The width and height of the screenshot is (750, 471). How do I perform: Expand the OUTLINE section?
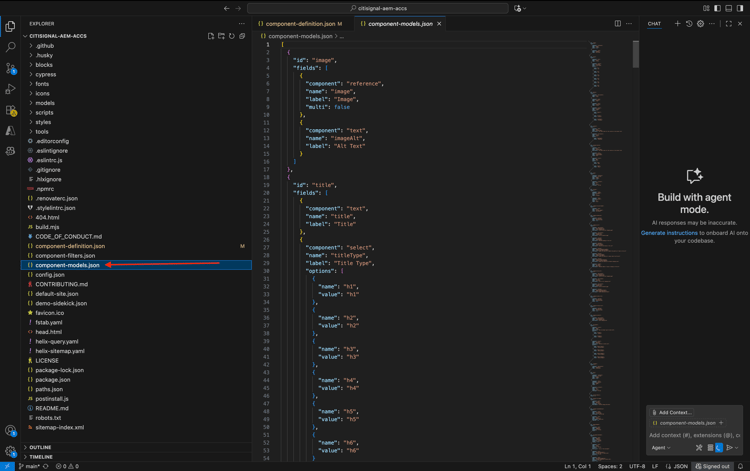click(x=40, y=447)
